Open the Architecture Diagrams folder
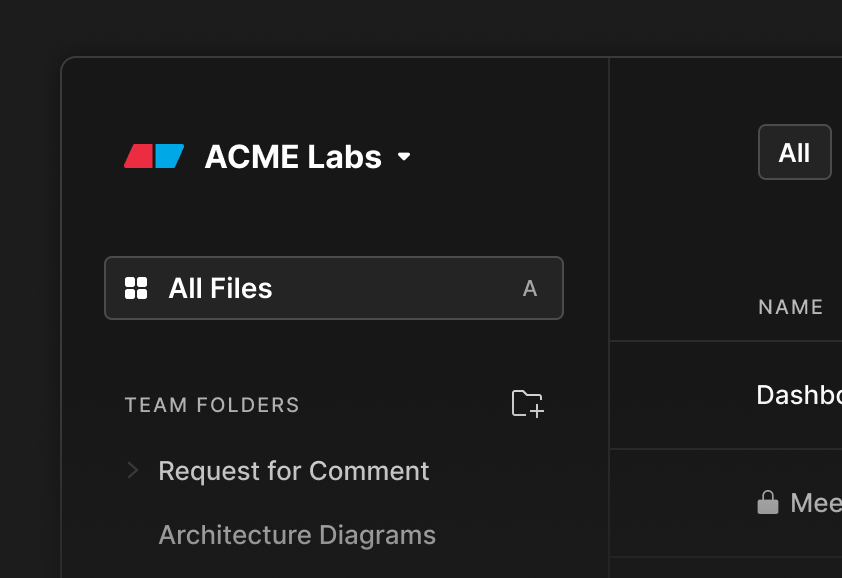842x578 pixels. (297, 535)
